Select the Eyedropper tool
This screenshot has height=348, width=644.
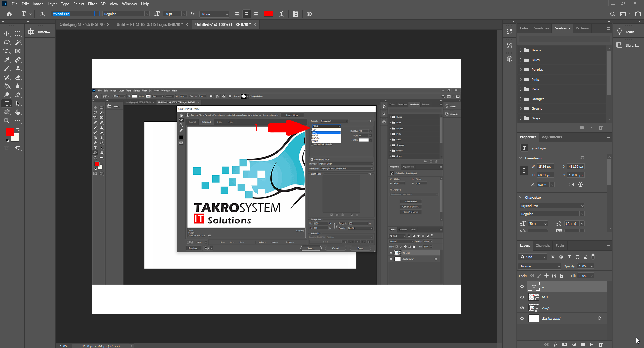click(x=7, y=60)
